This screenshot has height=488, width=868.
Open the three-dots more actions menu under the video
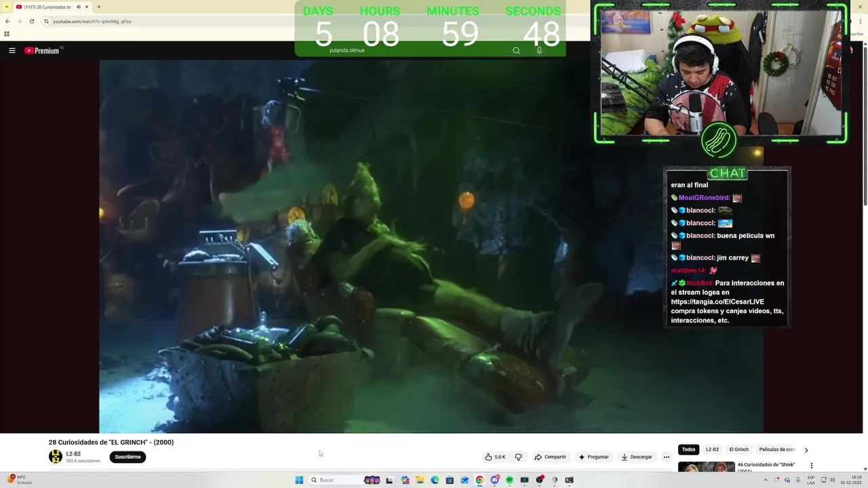(667, 457)
